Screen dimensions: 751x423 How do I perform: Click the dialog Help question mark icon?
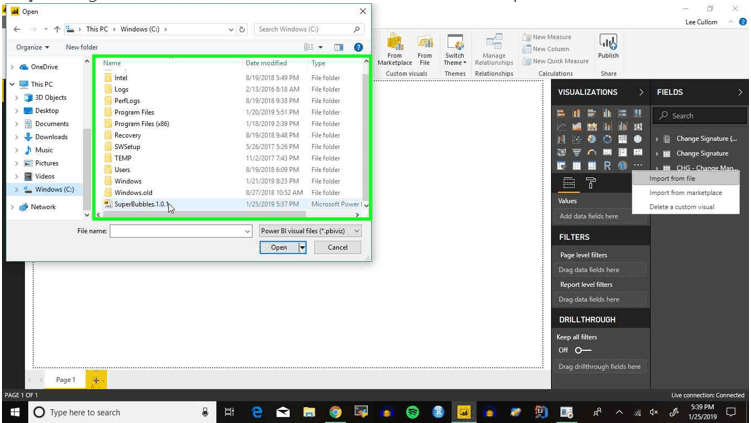click(x=358, y=47)
